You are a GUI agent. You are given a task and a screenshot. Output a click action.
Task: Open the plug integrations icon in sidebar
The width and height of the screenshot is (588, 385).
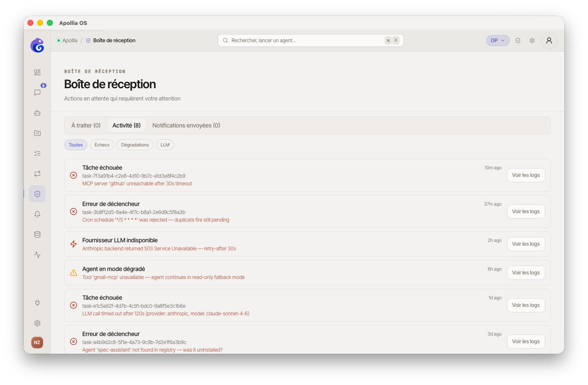(x=37, y=303)
